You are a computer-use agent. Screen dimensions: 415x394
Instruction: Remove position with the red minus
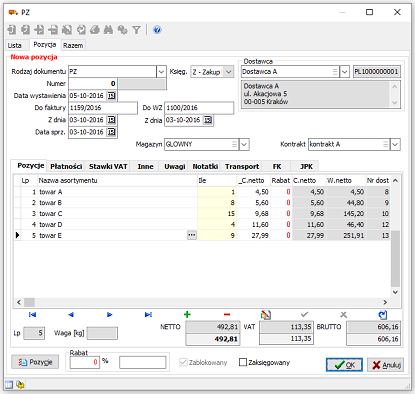coord(227,314)
